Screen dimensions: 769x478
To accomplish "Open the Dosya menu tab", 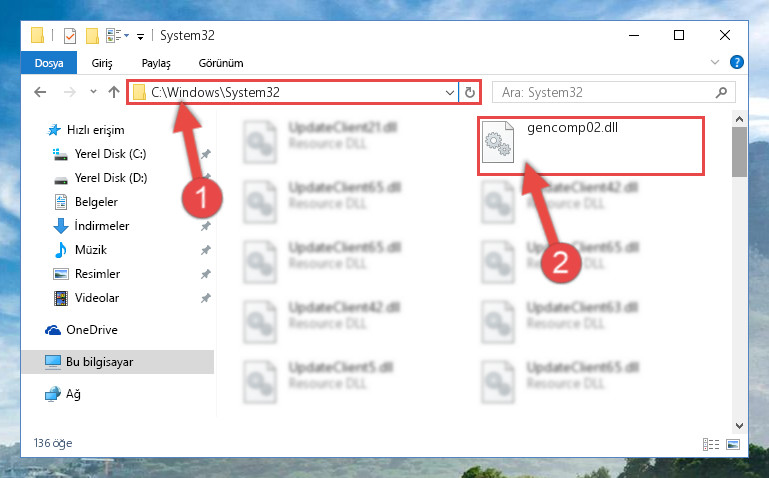I will (x=49, y=63).
